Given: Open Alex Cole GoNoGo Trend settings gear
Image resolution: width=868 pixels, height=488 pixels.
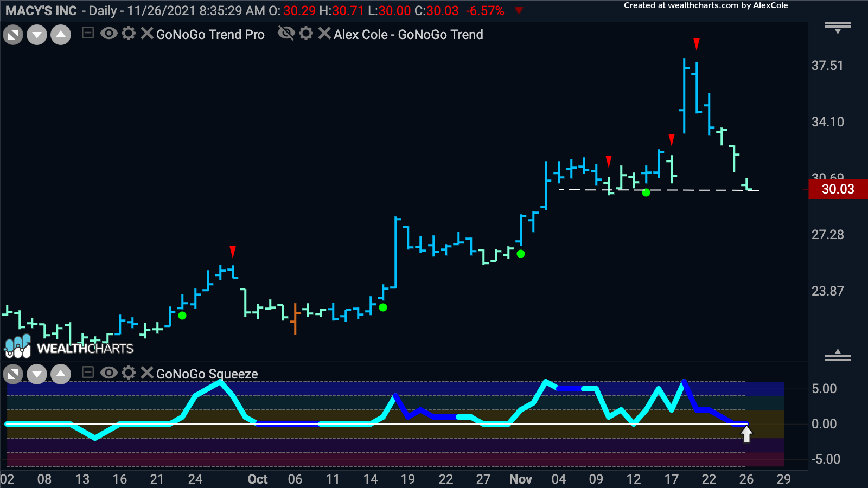Looking at the screenshot, I should pyautogui.click(x=306, y=34).
